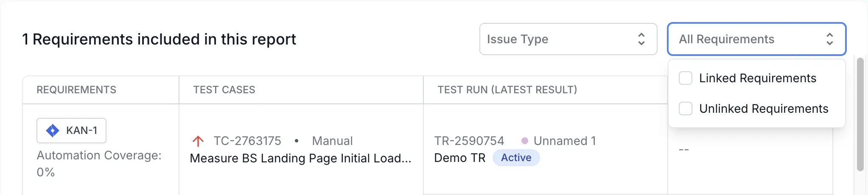This screenshot has height=195, width=868.
Task: Select Linked Requirements option label
Action: [x=758, y=78]
